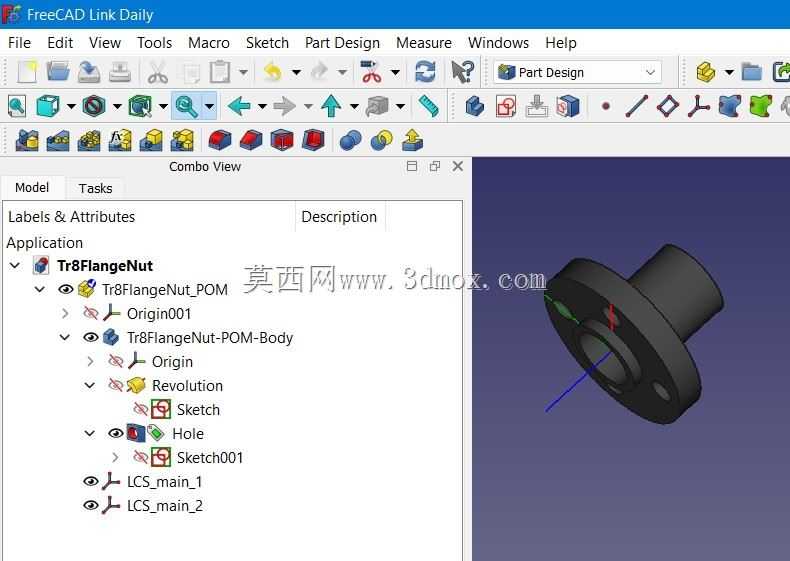Click the green shape binder icon
This screenshot has width=790, height=561.
[x=761, y=106]
